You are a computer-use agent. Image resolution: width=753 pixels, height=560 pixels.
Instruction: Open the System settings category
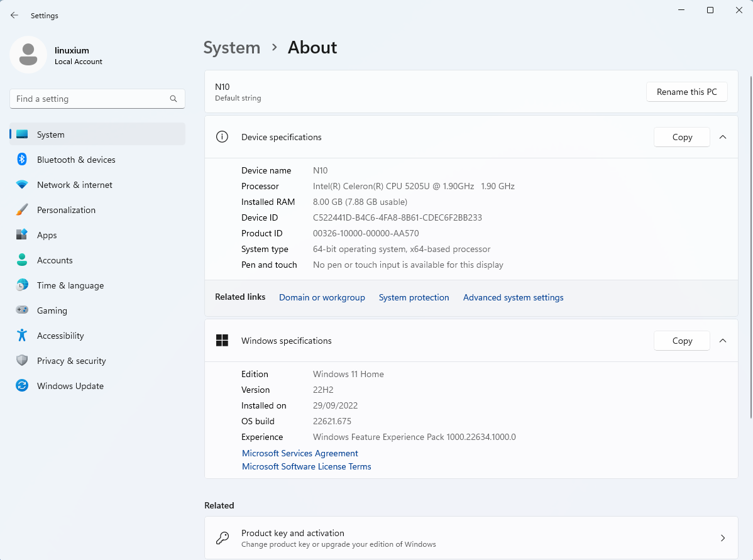point(97,135)
